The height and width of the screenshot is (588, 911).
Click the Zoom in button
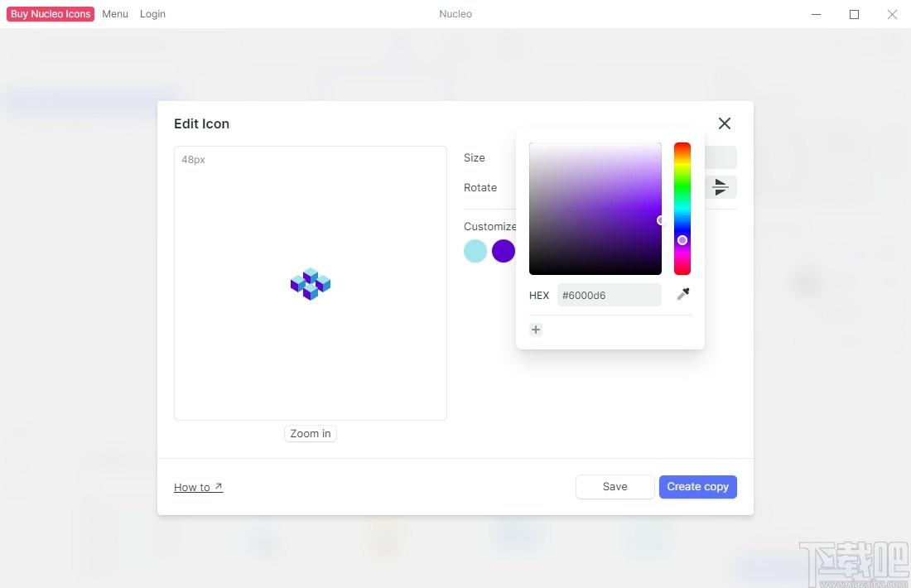[x=311, y=433]
